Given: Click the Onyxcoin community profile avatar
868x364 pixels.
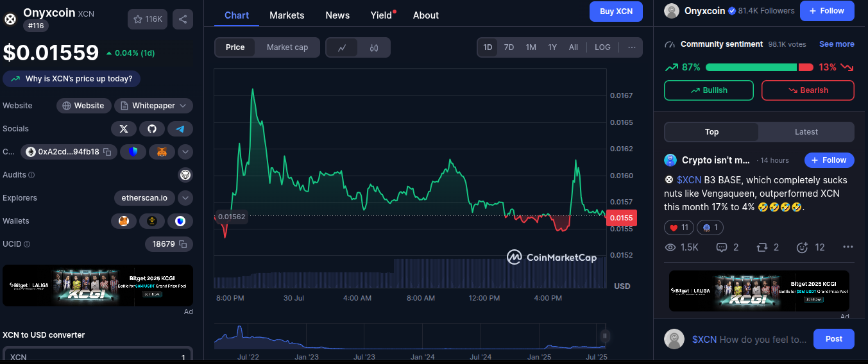Looking at the screenshot, I should tap(672, 11).
